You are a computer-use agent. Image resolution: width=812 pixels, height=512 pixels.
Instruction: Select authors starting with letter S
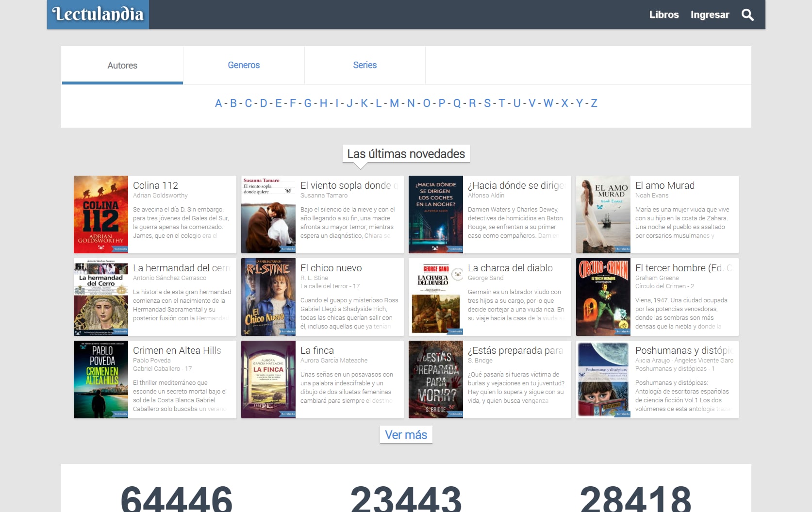(x=487, y=103)
